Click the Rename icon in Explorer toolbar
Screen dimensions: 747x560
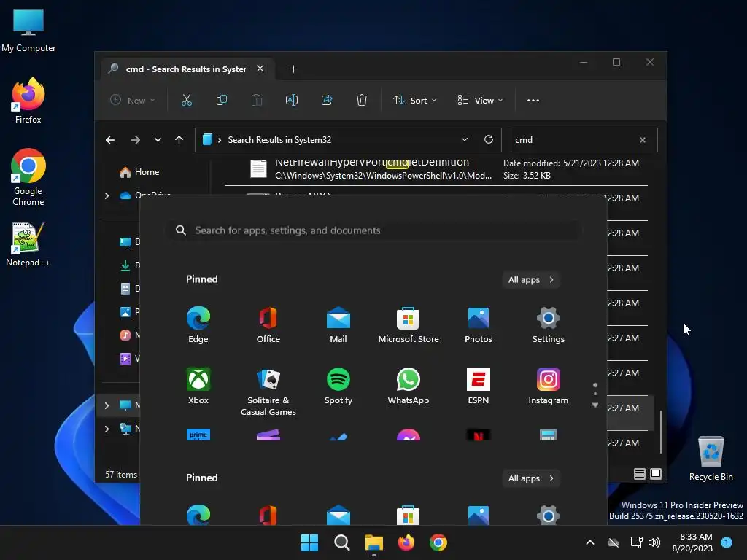point(292,101)
